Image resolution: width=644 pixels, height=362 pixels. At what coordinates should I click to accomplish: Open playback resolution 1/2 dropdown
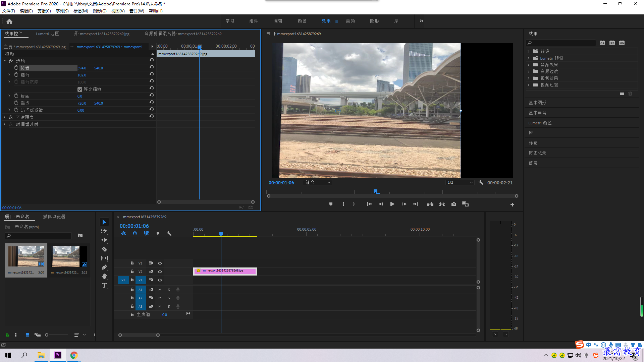[460, 182]
